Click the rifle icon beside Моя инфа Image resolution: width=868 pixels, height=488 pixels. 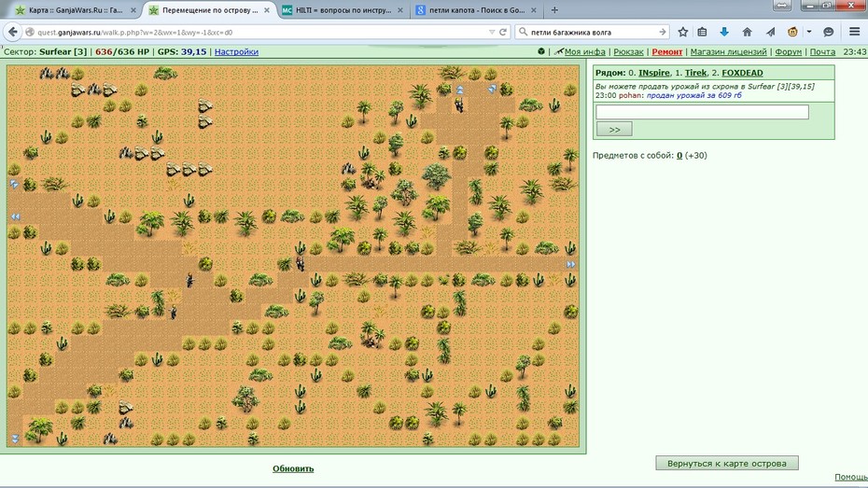tap(558, 51)
